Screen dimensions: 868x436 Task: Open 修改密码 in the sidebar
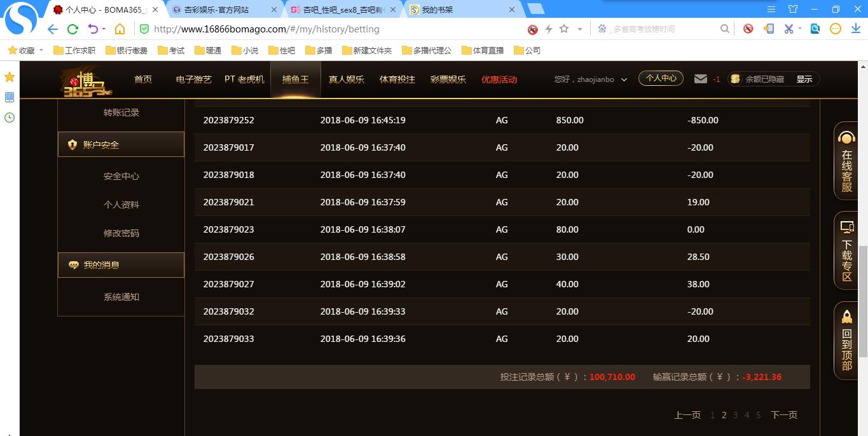coord(121,233)
